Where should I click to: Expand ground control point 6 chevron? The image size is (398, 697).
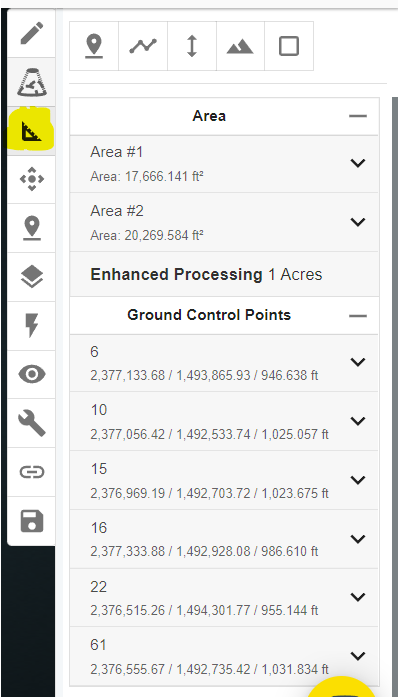pyautogui.click(x=358, y=362)
